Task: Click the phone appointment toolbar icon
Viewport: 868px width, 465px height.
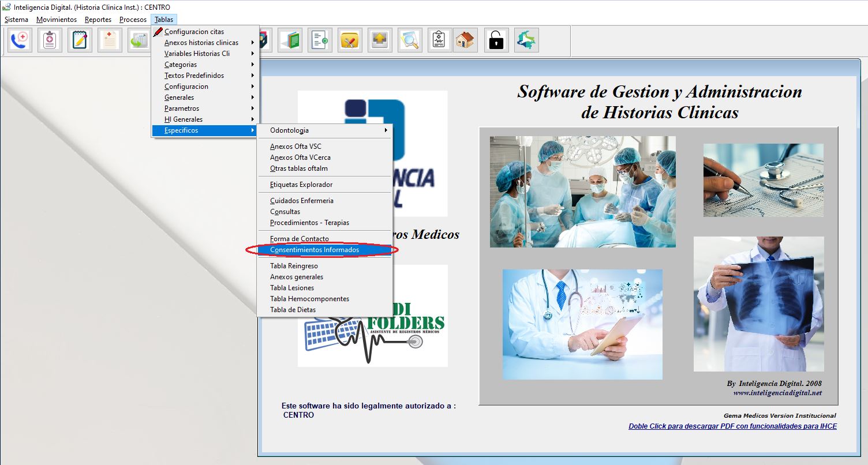Action: [x=20, y=40]
